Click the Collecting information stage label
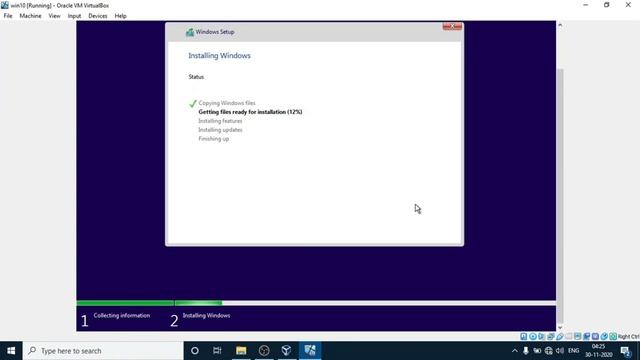 click(x=122, y=316)
